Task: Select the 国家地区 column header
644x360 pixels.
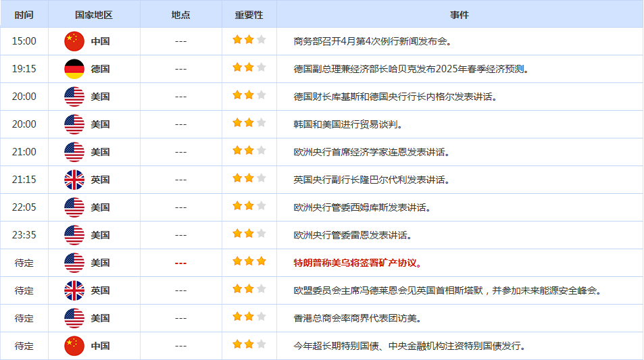Action: tap(94, 14)
